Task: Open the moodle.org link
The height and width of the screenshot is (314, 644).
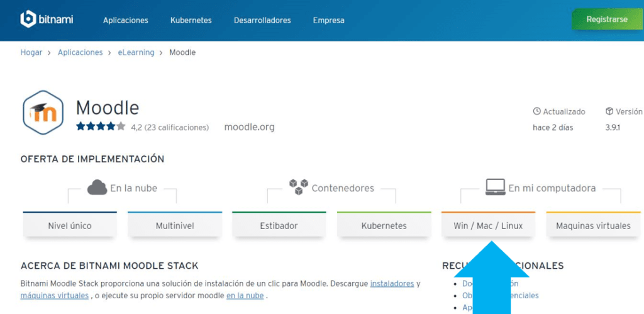Action: 249,127
